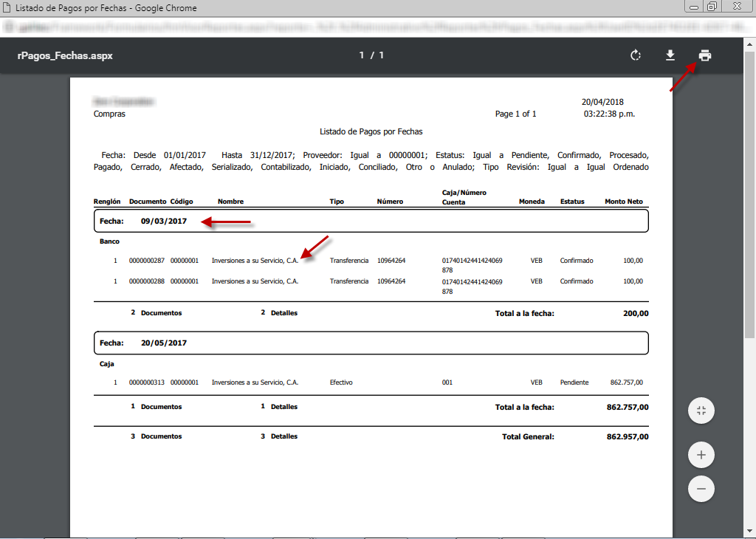
Task: Click the Monto Neto column header
Action: tap(623, 202)
